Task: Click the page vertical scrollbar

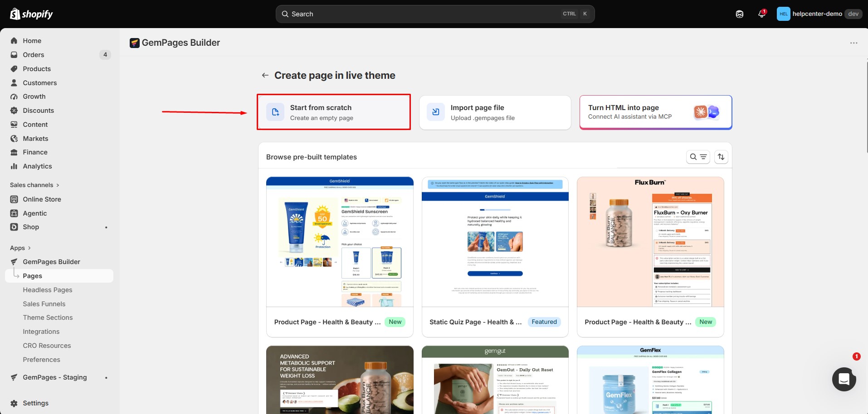Action: (867, 106)
